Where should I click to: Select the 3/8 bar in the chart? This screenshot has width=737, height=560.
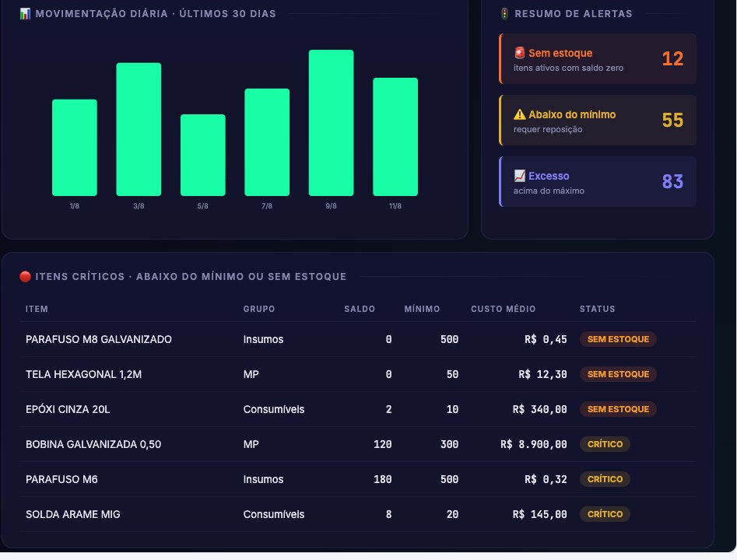139,129
